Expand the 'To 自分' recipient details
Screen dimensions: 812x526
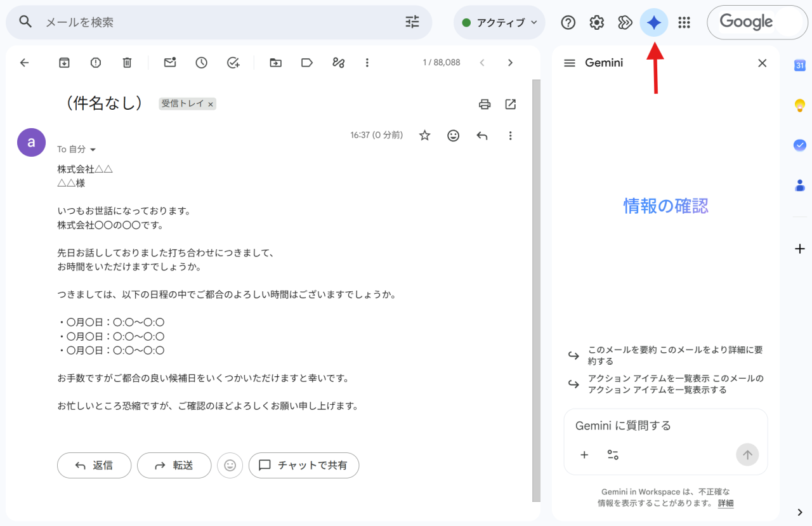pos(93,150)
